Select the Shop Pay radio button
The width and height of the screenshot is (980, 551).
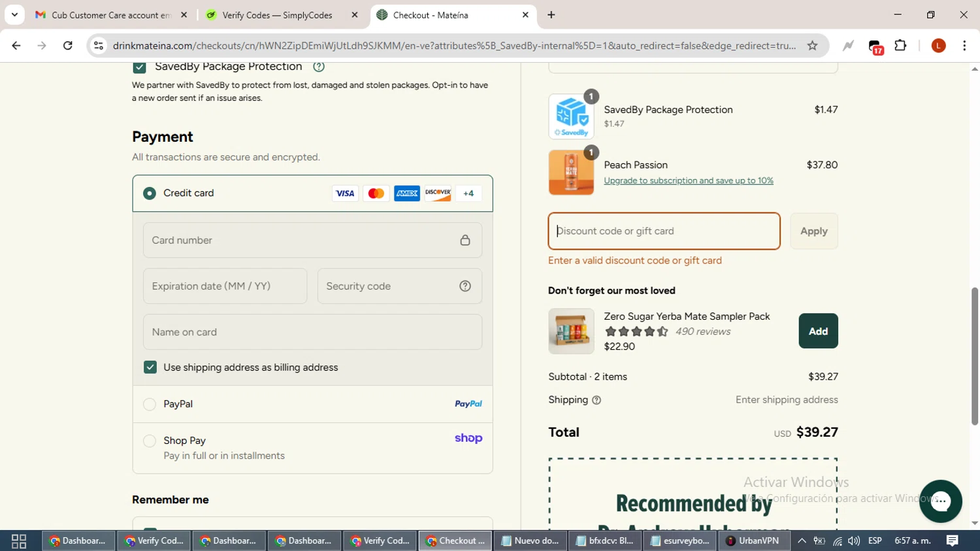150,441
